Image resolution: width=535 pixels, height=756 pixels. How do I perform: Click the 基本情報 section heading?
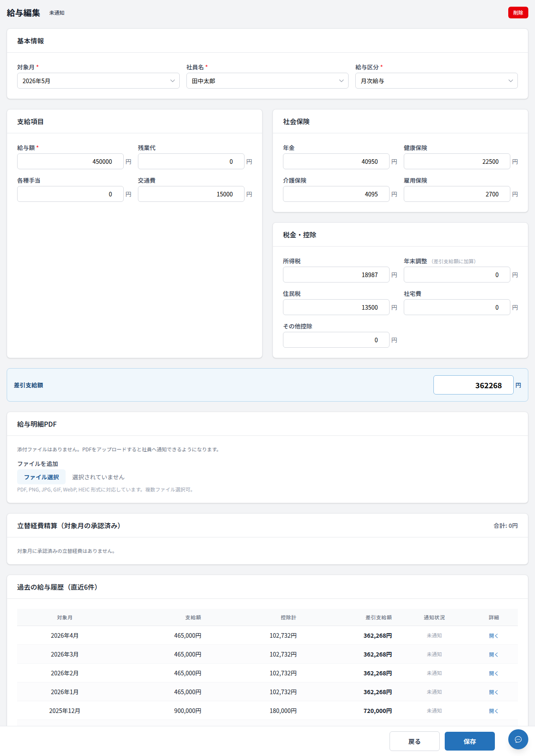coord(31,41)
